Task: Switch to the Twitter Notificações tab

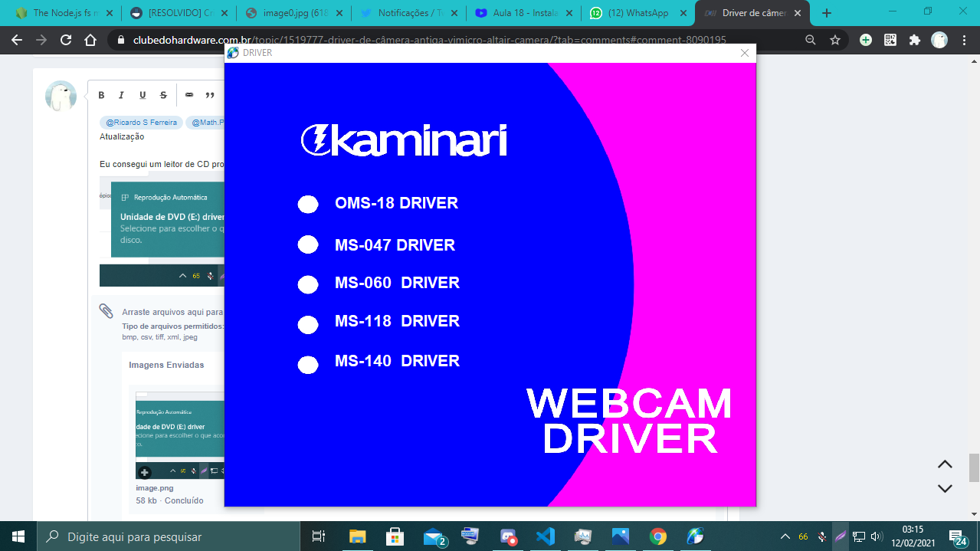Action: [408, 13]
